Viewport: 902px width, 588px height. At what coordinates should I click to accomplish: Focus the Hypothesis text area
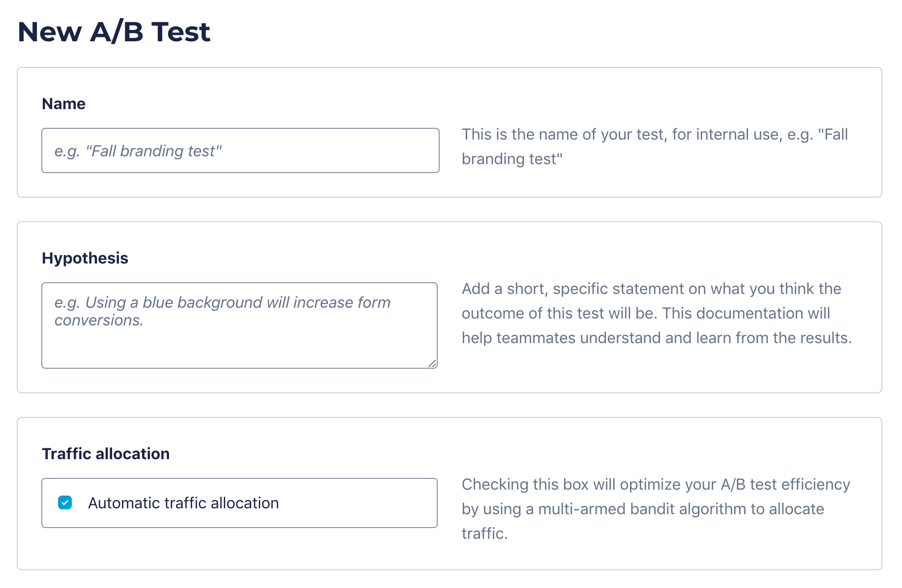[239, 339]
